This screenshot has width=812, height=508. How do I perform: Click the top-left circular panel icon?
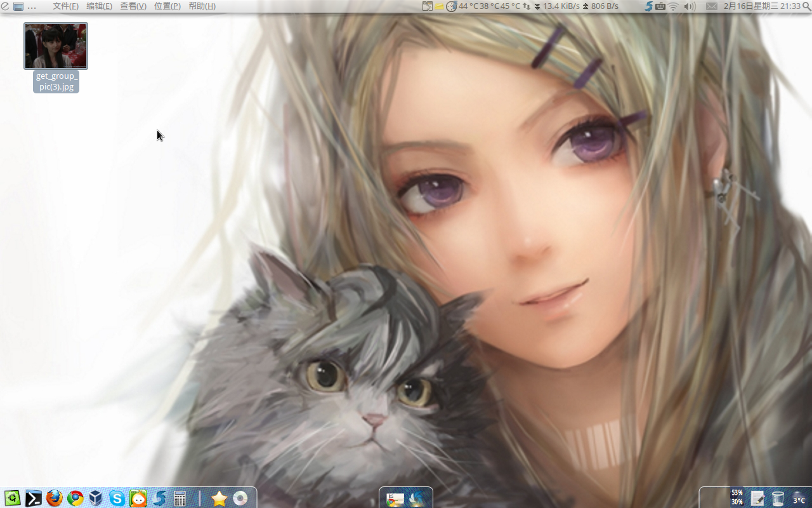pos(5,6)
